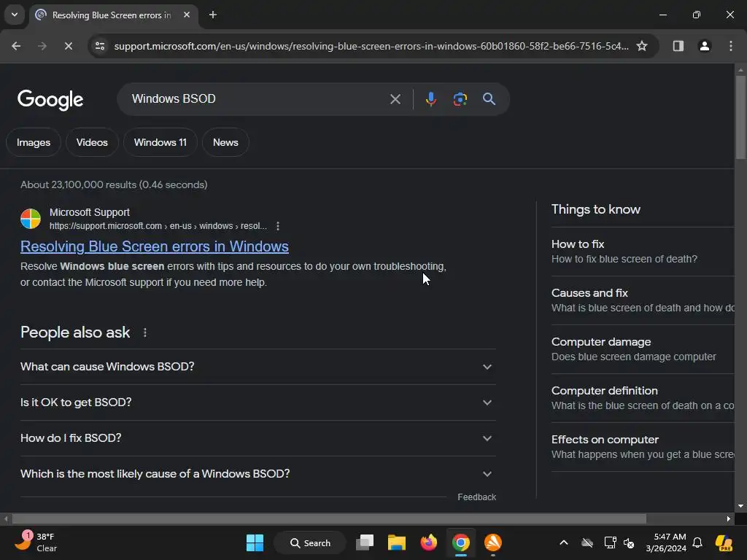Click the horizontal scrollbar thumb
747x560 pixels.
[x=329, y=518]
